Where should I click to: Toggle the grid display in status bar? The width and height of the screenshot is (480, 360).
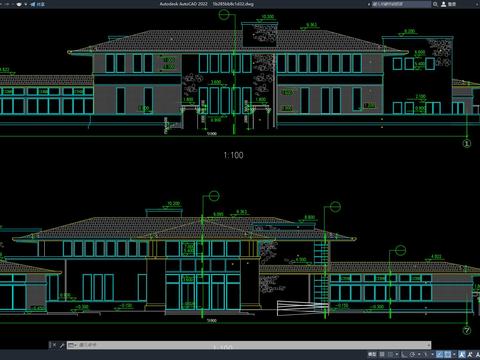click(382, 354)
